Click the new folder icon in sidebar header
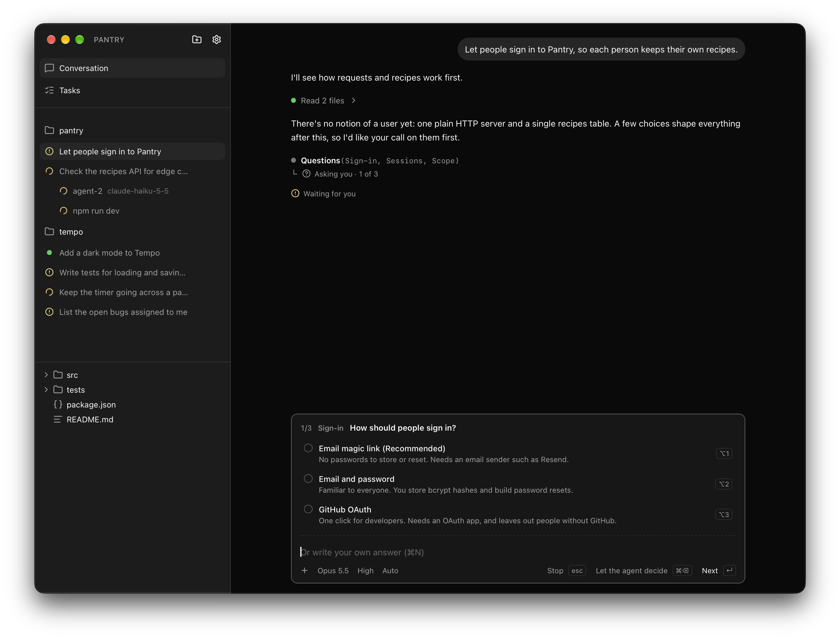 pos(197,40)
